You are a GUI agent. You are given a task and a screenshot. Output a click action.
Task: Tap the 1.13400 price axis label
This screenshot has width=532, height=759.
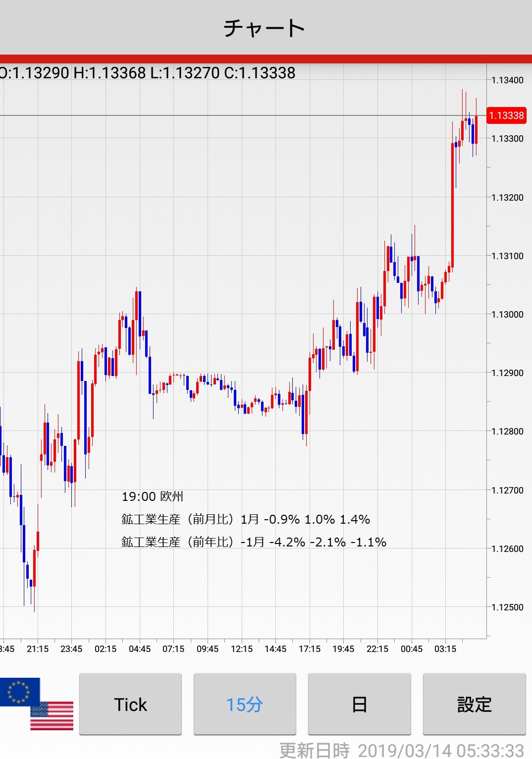pyautogui.click(x=507, y=80)
